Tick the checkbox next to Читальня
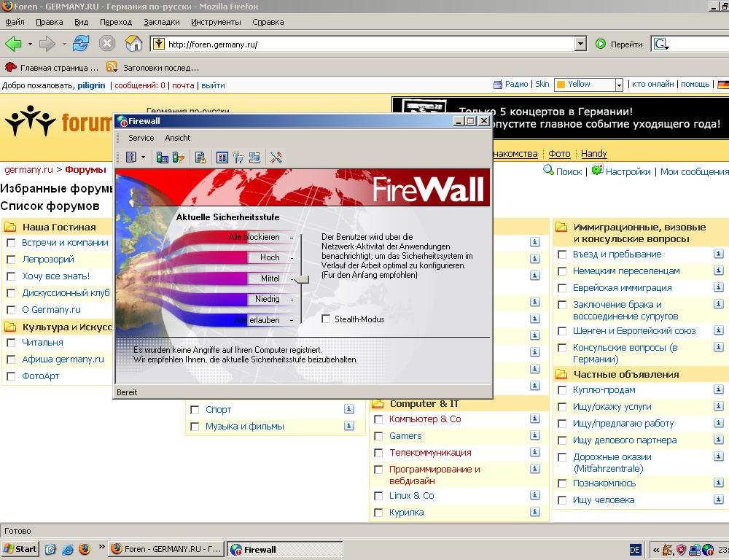Image resolution: width=729 pixels, height=560 pixels. coord(11,343)
